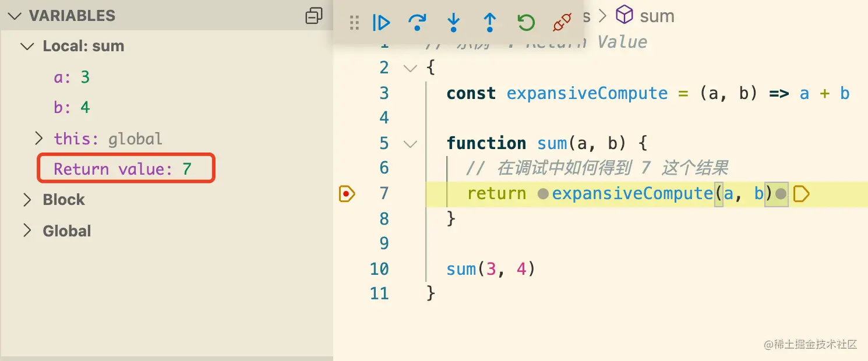Image resolution: width=868 pixels, height=361 pixels.
Task: Collapse the Local: sum scope
Action: (27, 46)
